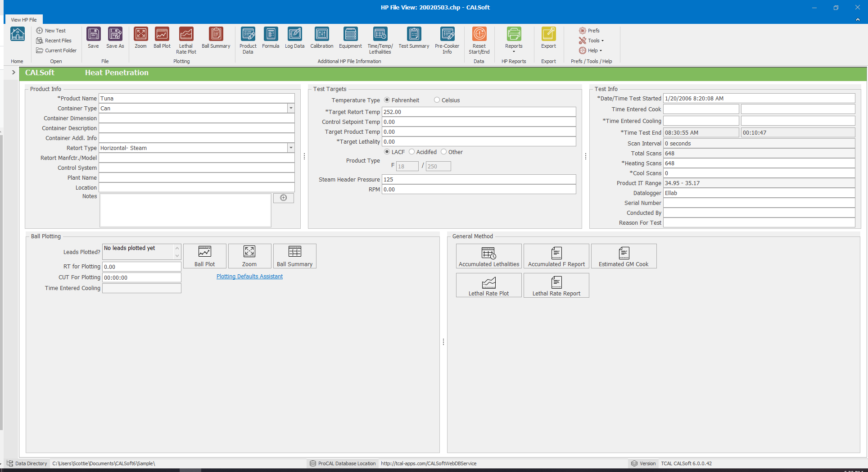
Task: Save the HP file
Action: tap(93, 38)
